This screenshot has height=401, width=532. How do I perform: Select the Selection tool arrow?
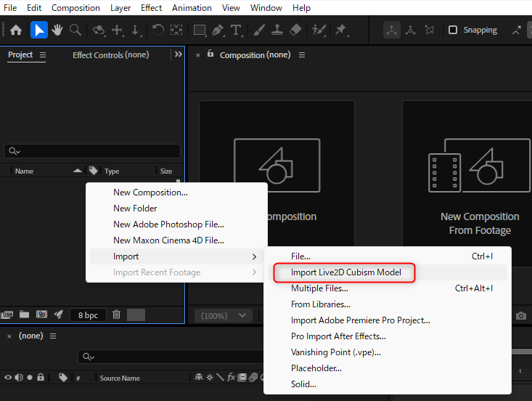[x=39, y=31]
